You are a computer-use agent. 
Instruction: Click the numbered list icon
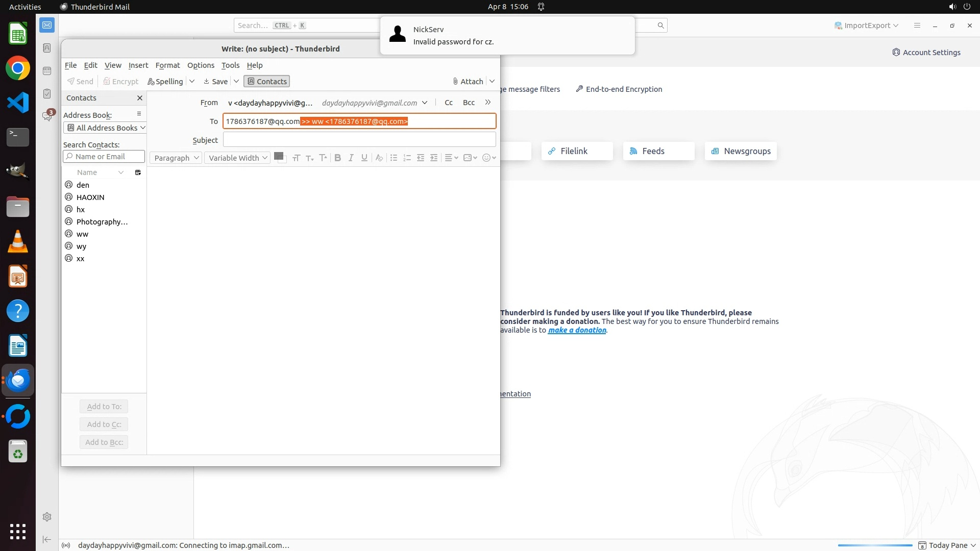(x=407, y=158)
